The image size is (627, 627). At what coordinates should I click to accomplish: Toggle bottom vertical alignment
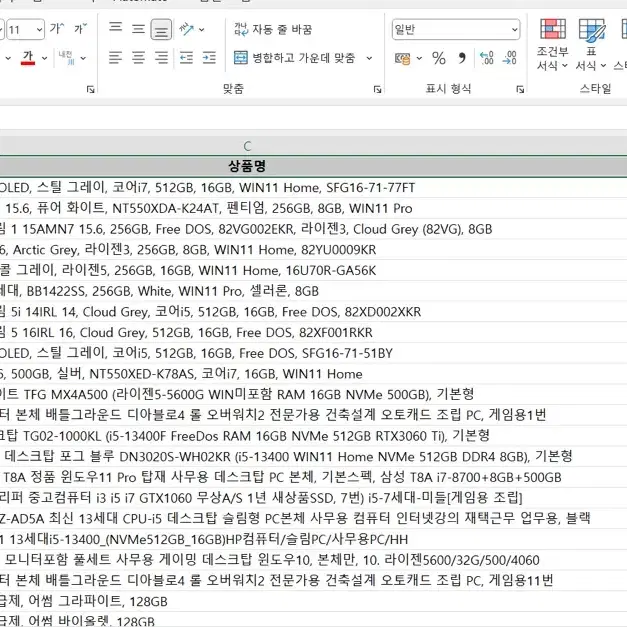coord(161,30)
